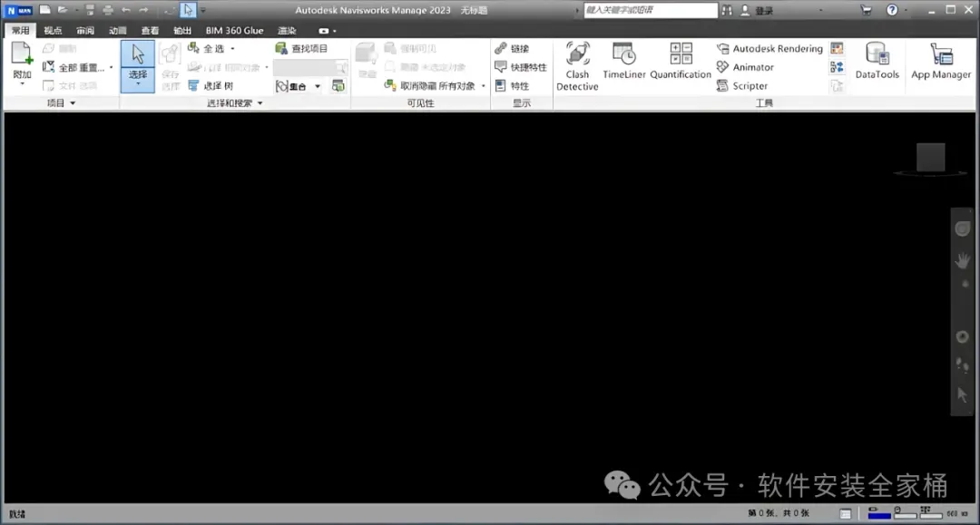The image size is (980, 525).
Task: Expand the quick access toolbar customize arrow
Action: pos(202,11)
